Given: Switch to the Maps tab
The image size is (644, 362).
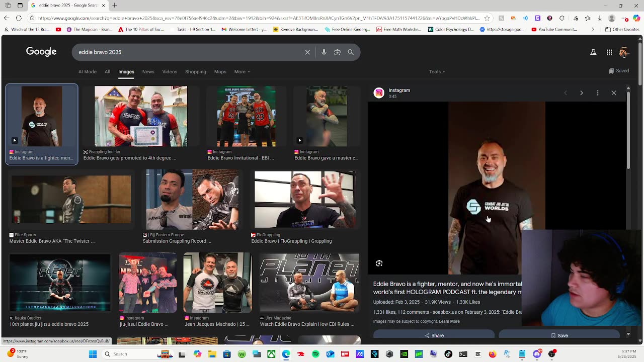Looking at the screenshot, I should [220, 72].
